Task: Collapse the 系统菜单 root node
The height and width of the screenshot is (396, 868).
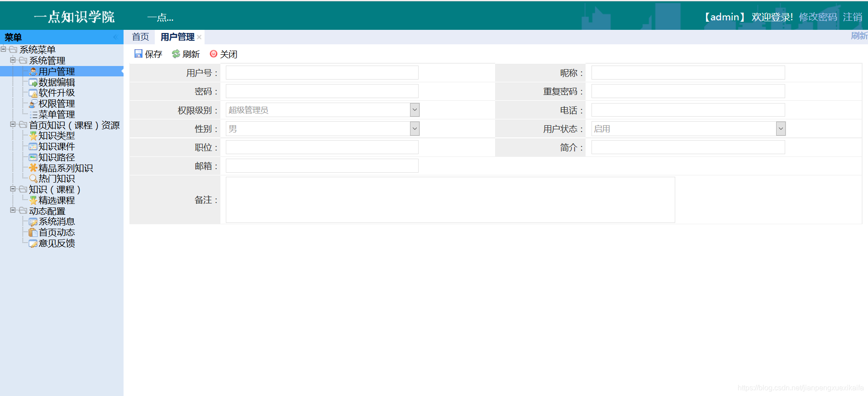Action: 3,49
